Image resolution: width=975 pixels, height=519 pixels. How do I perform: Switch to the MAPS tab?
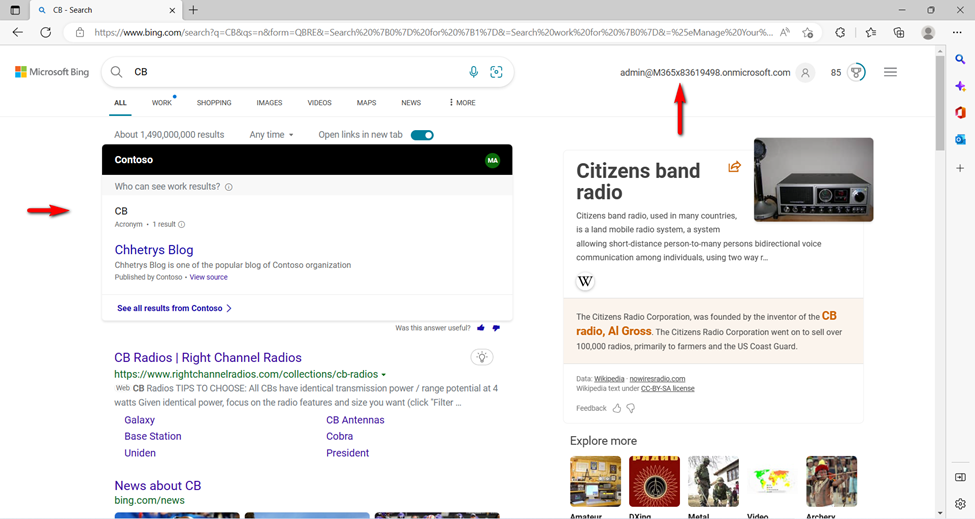(x=366, y=103)
